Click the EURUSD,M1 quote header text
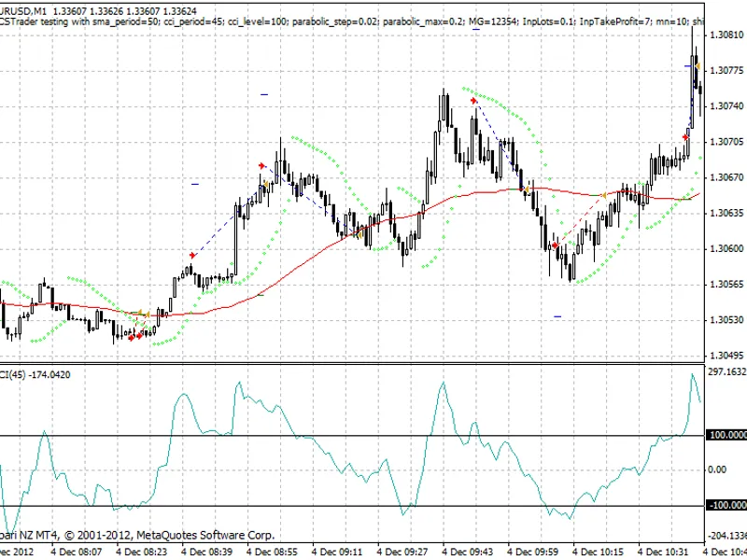This screenshot has height=560, width=747. pos(98,10)
